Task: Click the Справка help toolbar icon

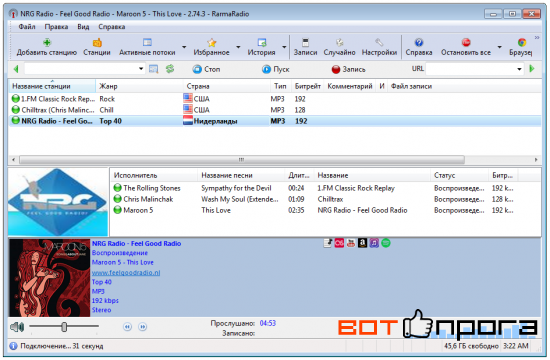Action: (419, 47)
